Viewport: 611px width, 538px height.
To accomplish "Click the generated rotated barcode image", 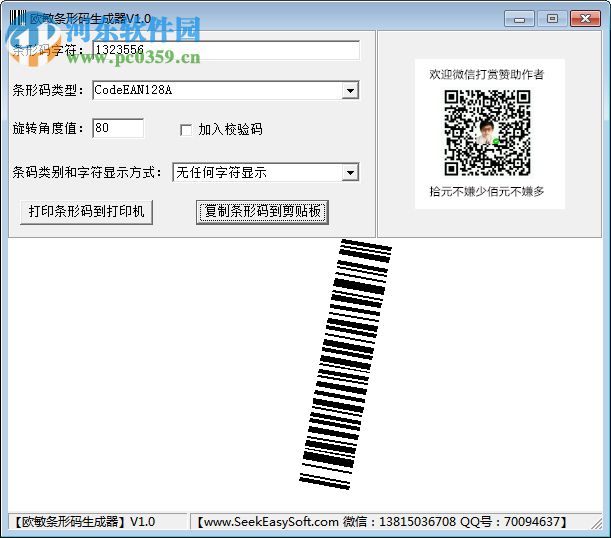I will coord(346,364).
